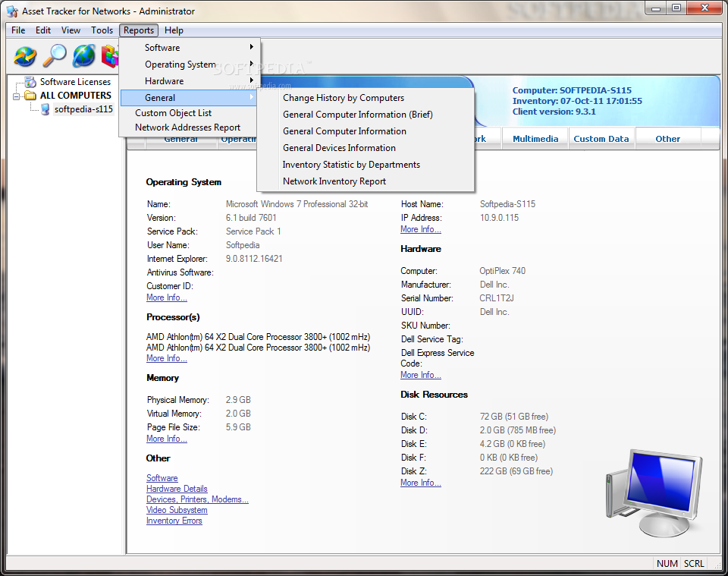728x576 pixels.
Task: Open the Operating System reports submenu
Action: coord(189,64)
